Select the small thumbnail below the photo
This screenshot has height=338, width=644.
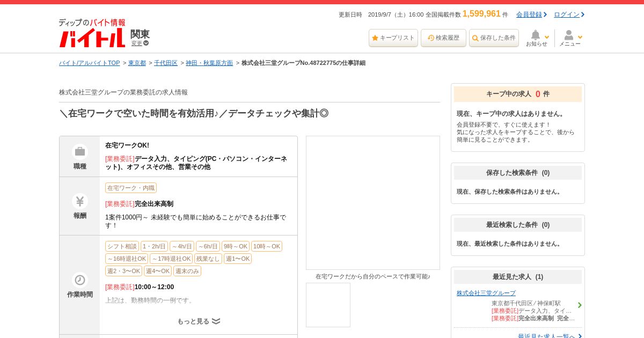(328, 305)
